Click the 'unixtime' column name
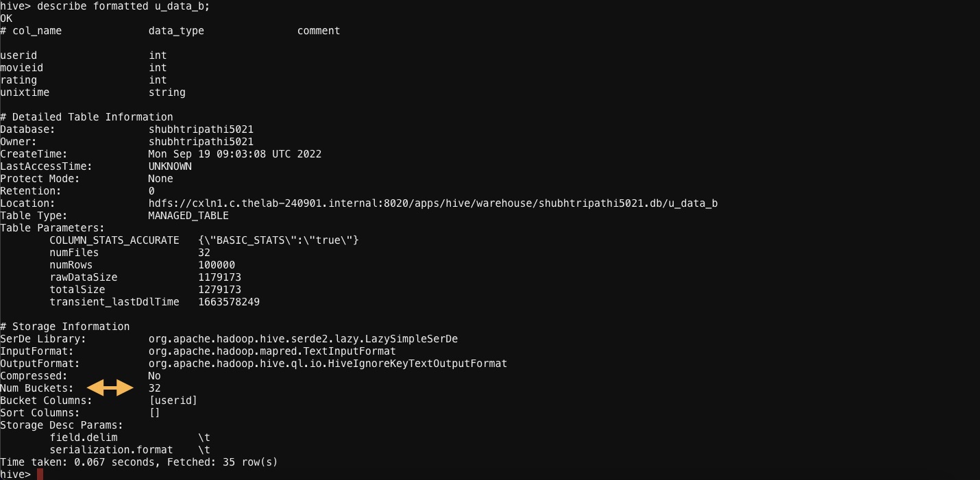The width and height of the screenshot is (980, 480). pyautogui.click(x=25, y=92)
